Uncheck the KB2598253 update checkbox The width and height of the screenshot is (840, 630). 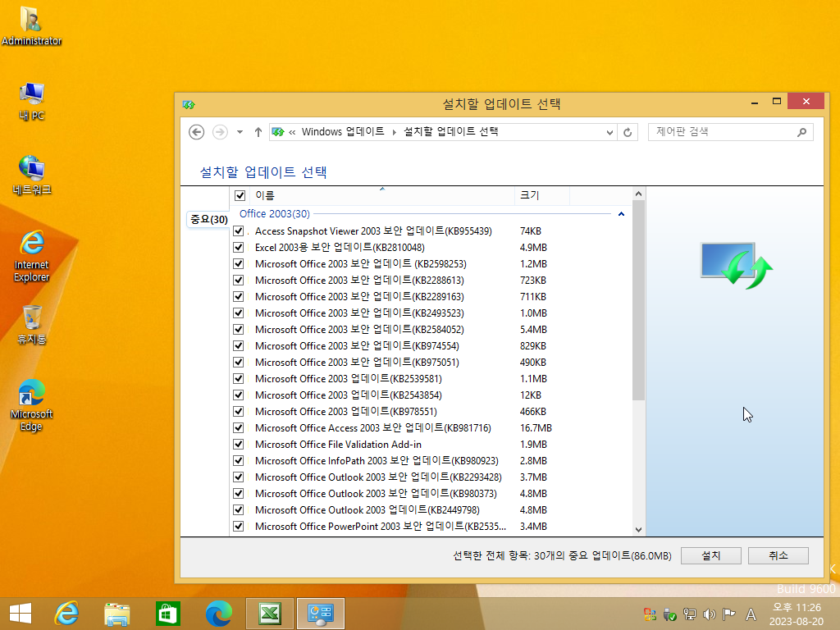[239, 263]
